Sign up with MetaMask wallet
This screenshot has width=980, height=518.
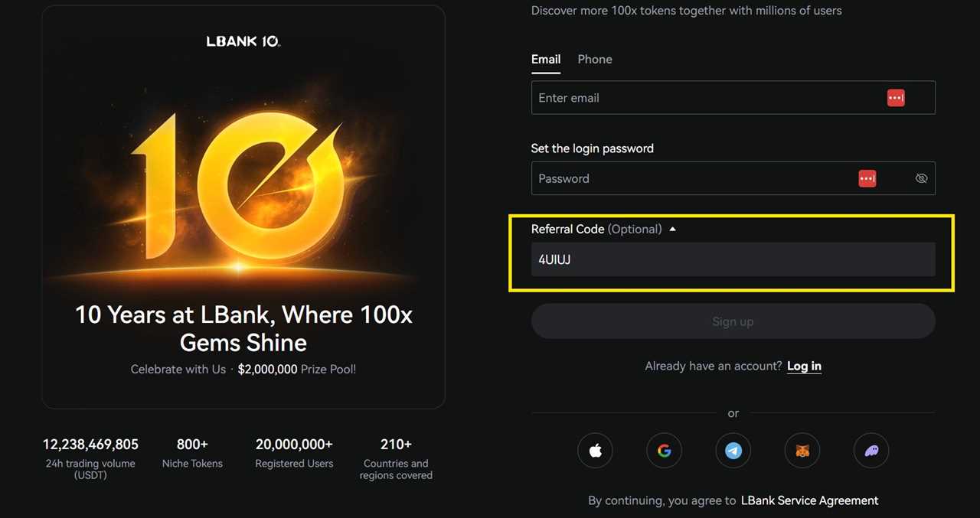[802, 451]
